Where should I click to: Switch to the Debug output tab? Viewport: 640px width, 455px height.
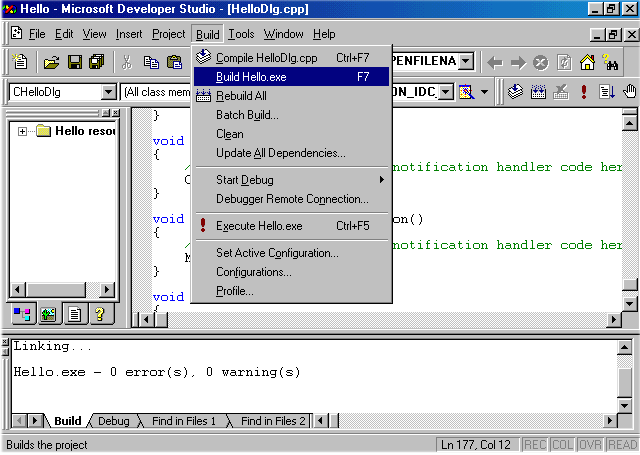coord(113,421)
